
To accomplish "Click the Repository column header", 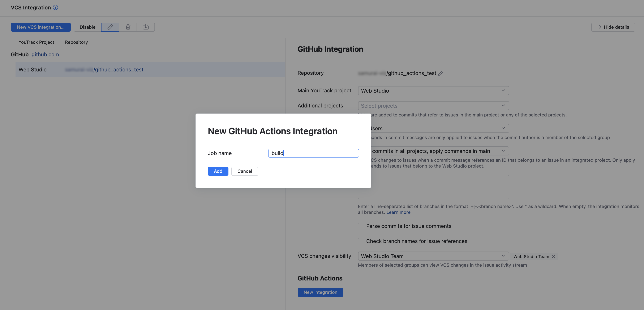I will coord(76,42).
